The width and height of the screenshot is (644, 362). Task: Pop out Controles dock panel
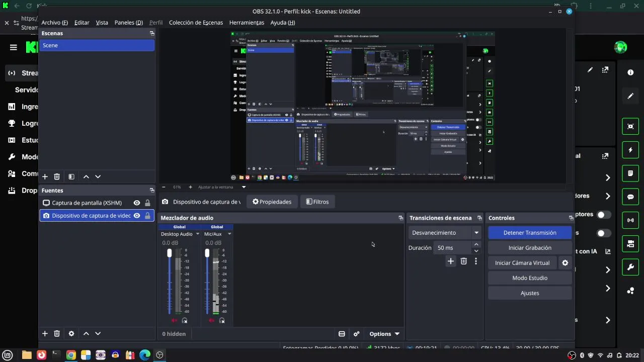click(571, 218)
